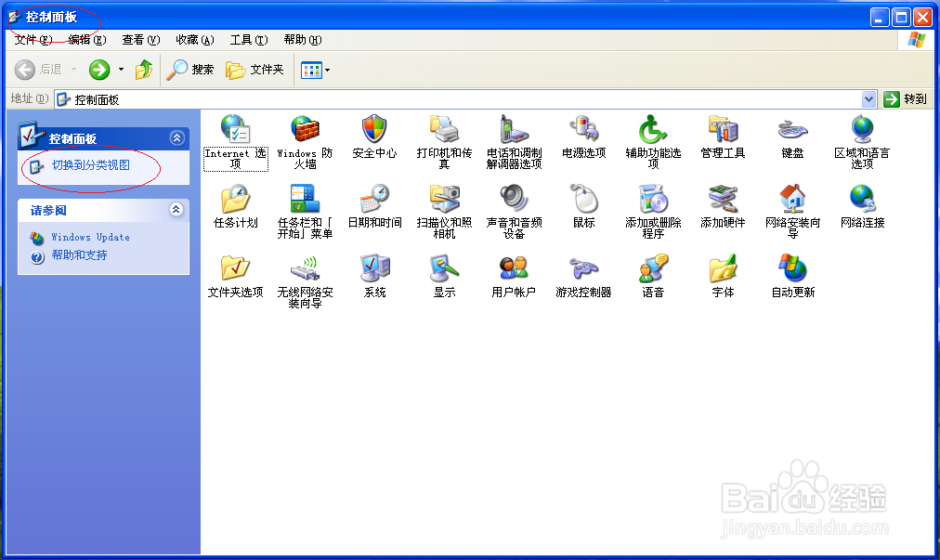Screen dimensions: 940x560
Task: Toggle the 文件夹 pane button
Action: click(255, 70)
